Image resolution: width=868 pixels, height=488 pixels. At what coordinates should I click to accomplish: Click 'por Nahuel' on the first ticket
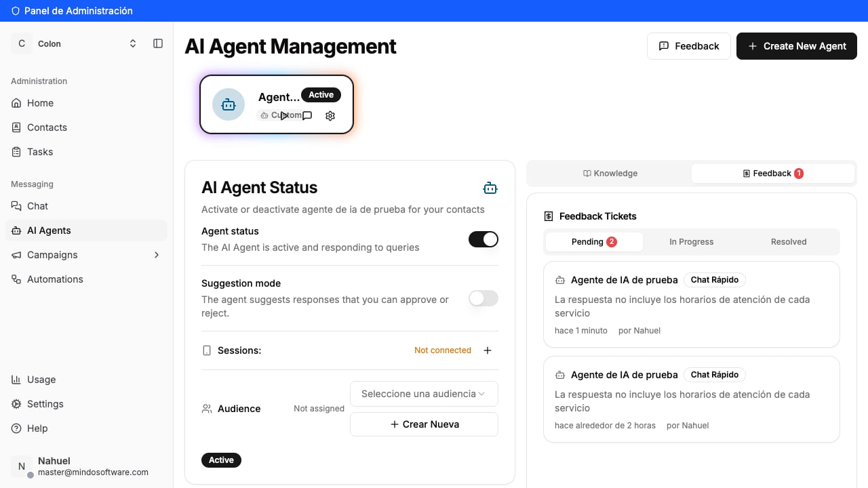coord(639,331)
